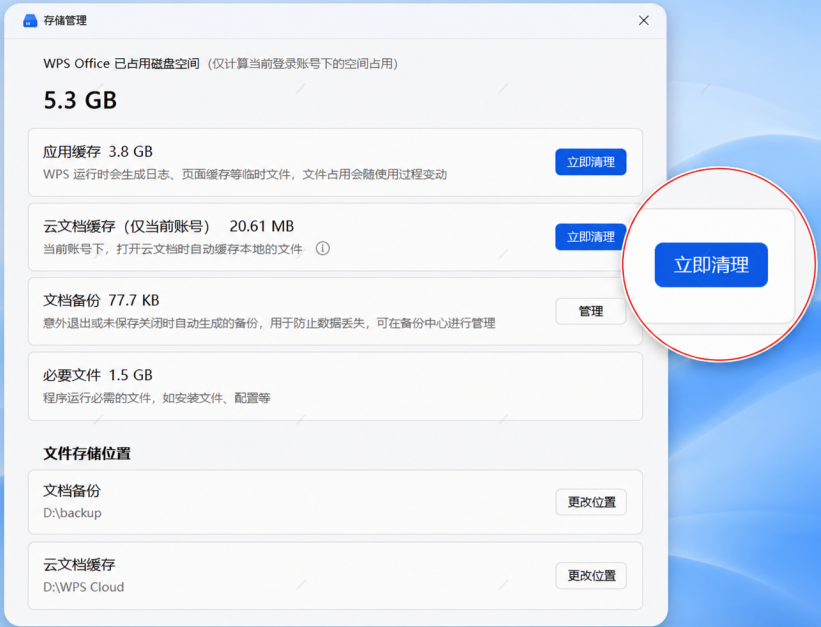Click the enlarged 立即清理 button in the red circle
This screenshot has width=821, height=627.
711,265
